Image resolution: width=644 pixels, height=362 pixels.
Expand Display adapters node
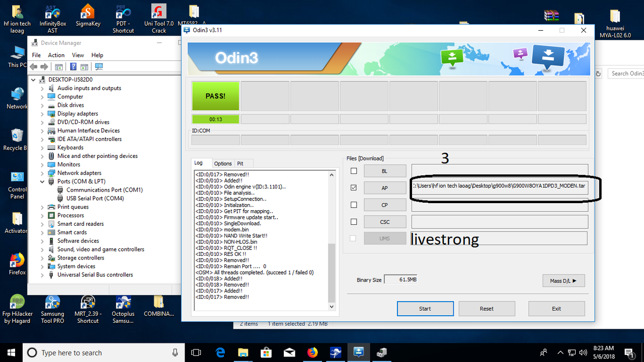43,114
